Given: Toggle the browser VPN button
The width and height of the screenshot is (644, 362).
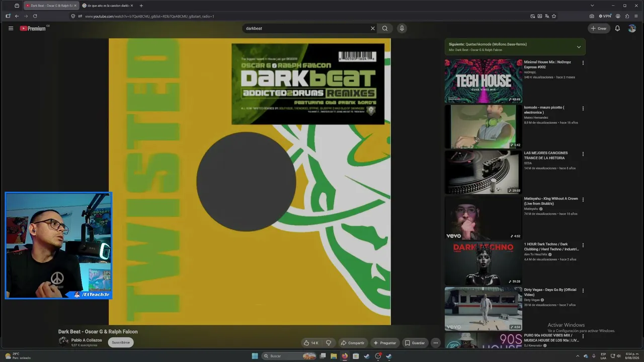Looking at the screenshot, I should 605,16.
